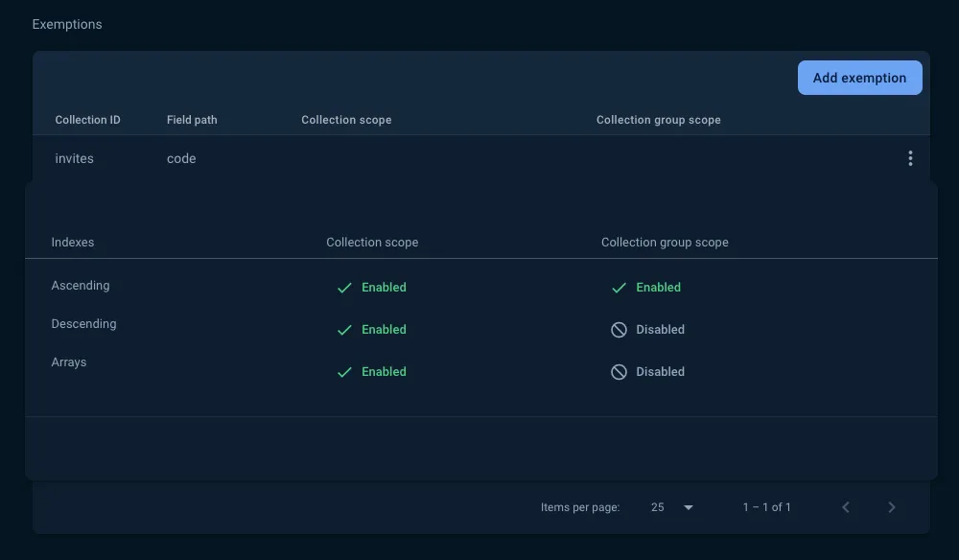This screenshot has height=560, width=959.
Task: Open the Items per page dropdown
Action: pyautogui.click(x=688, y=507)
